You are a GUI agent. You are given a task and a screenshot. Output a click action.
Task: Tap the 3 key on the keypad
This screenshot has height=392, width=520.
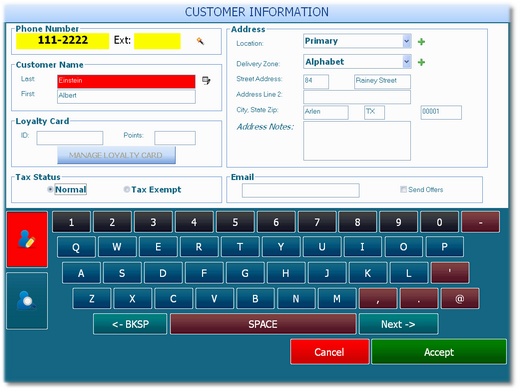(x=153, y=222)
